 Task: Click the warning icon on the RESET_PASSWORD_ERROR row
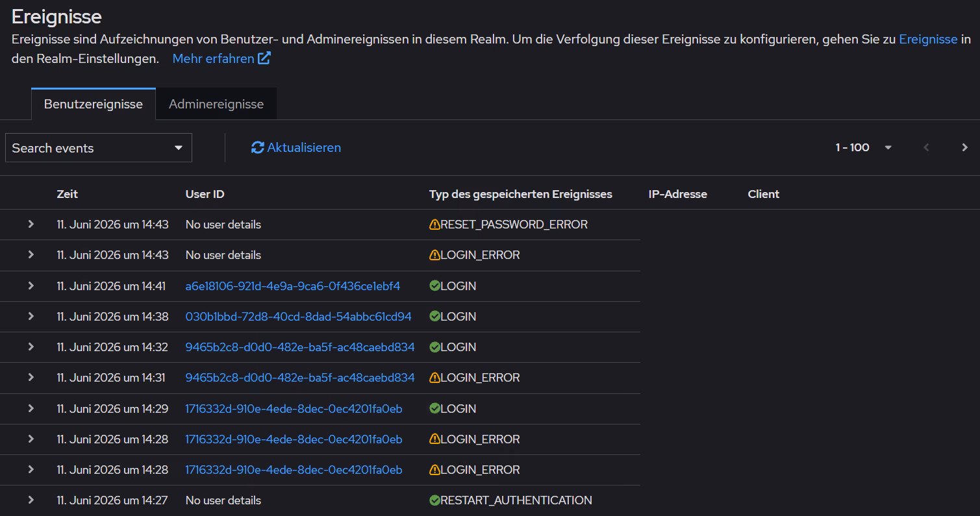tap(434, 225)
